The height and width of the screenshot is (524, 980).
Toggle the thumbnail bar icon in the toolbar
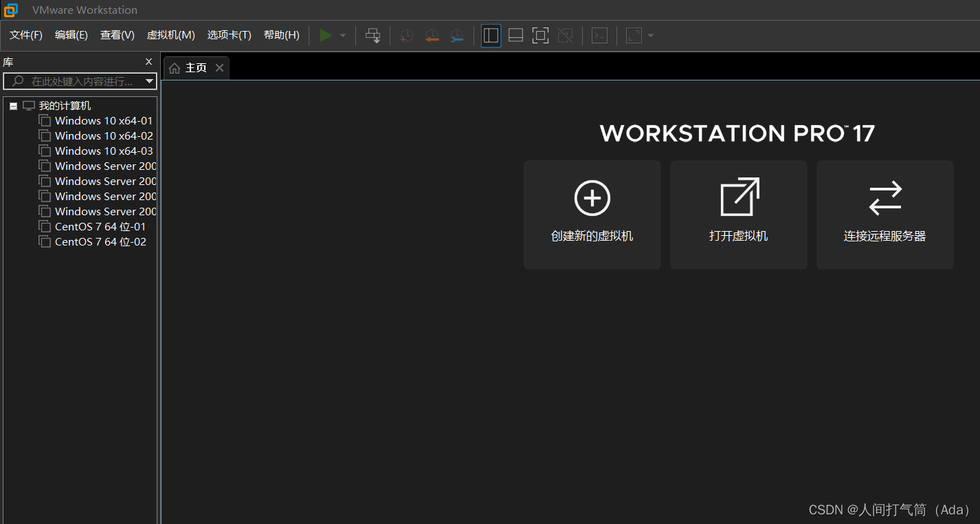[x=515, y=36]
